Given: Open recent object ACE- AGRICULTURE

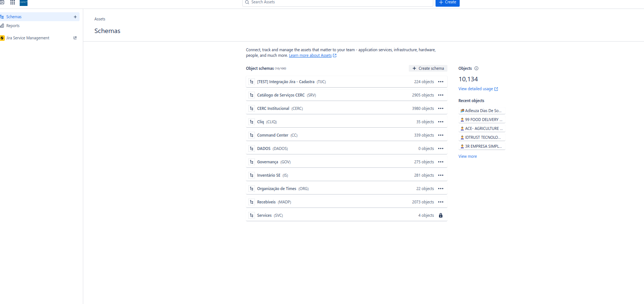Looking at the screenshot, I should (x=482, y=128).
